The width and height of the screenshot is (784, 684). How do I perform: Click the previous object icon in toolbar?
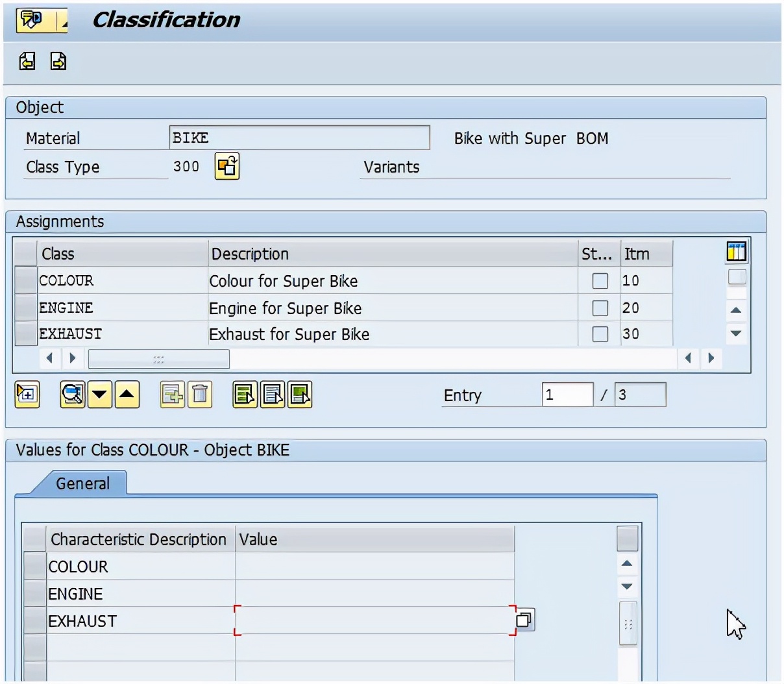pyautogui.click(x=27, y=61)
